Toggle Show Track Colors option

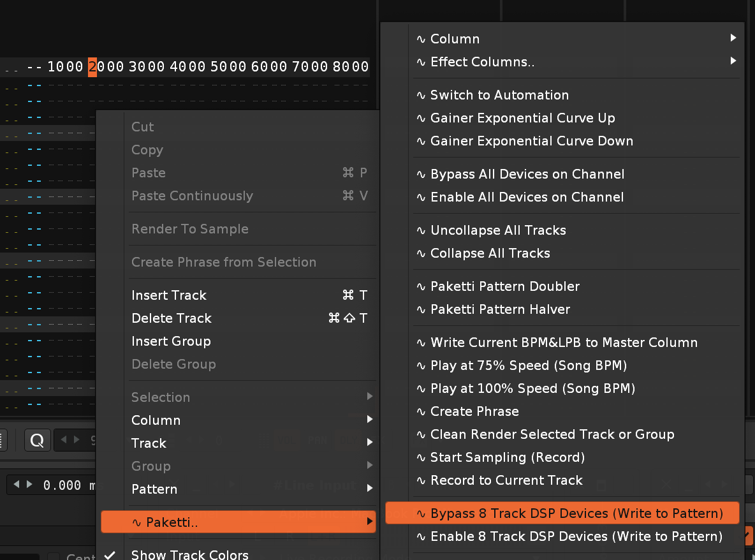point(189,554)
